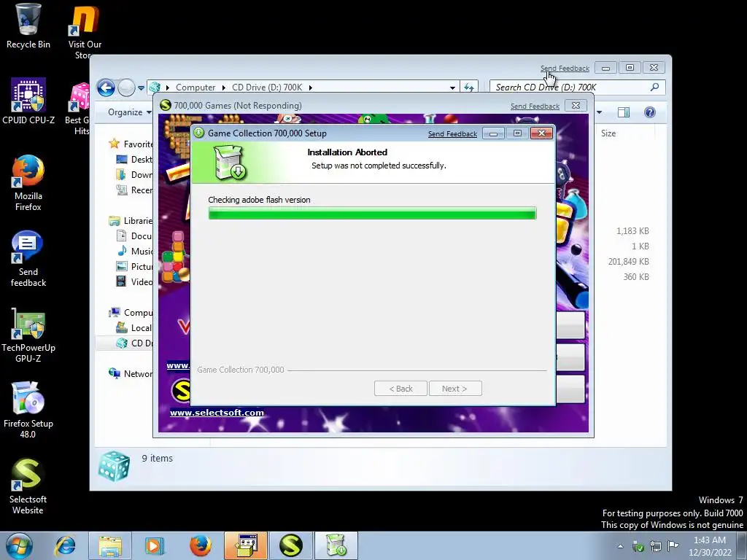Expand the CD Drive breadcrumb arrow
Viewport: 747px width, 560px height.
tap(311, 87)
